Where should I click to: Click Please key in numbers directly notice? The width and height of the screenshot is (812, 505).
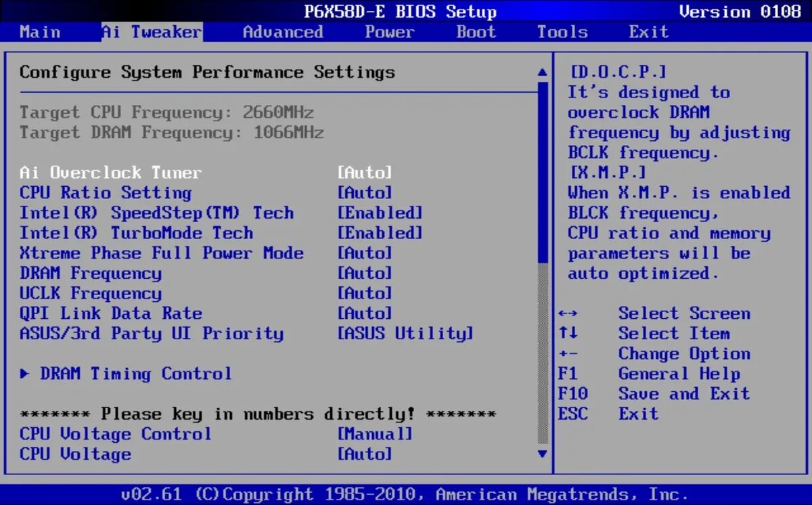pyautogui.click(x=258, y=414)
